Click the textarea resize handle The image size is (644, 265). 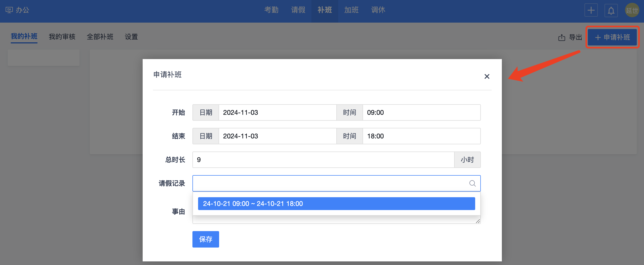tap(478, 221)
